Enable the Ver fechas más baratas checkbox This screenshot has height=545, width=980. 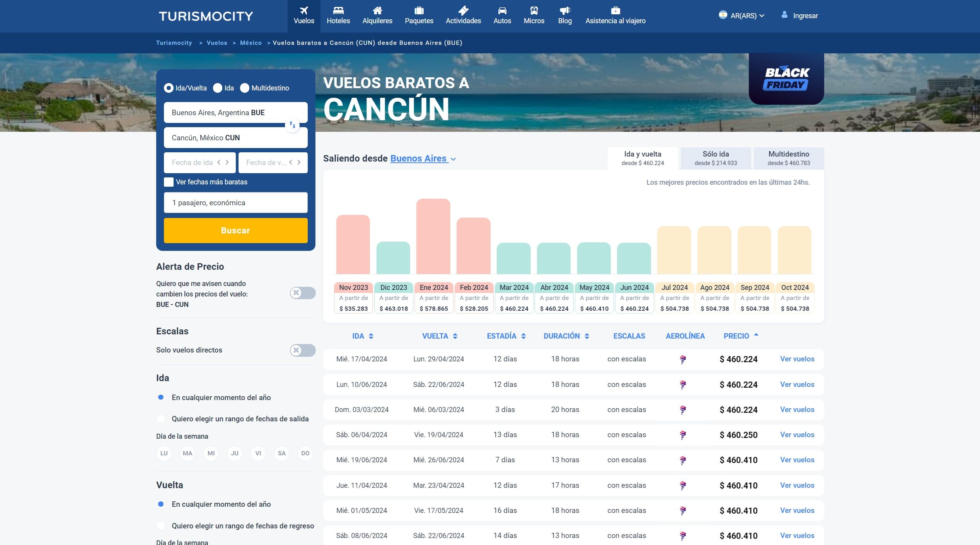pos(169,182)
